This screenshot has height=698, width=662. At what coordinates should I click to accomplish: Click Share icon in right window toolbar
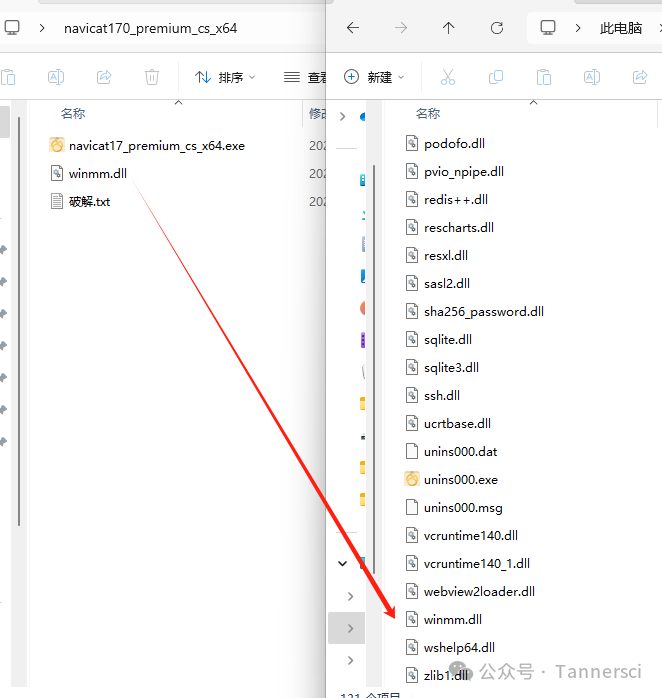(x=640, y=77)
